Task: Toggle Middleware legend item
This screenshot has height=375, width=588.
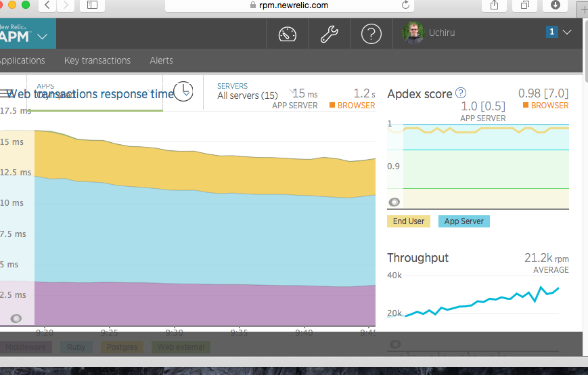Action: (26, 347)
